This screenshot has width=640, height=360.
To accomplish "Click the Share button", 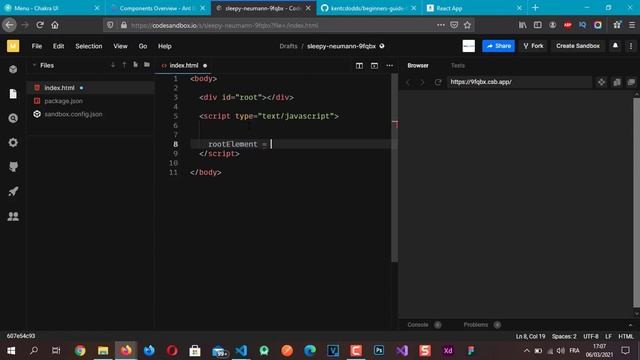I will tap(498, 46).
